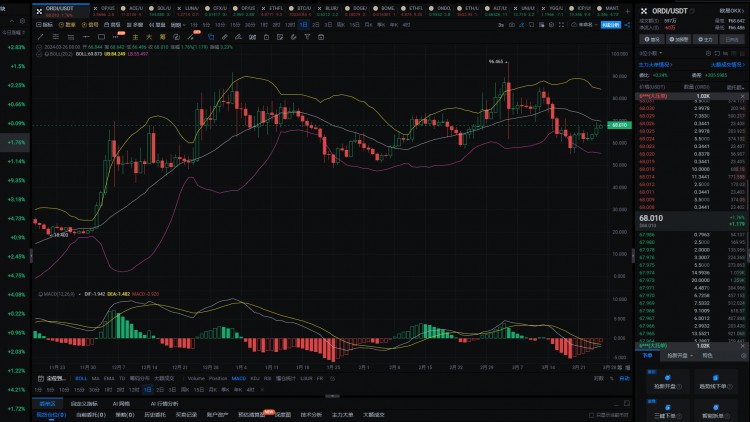Switch to the AI 网格 tab

coord(121,404)
